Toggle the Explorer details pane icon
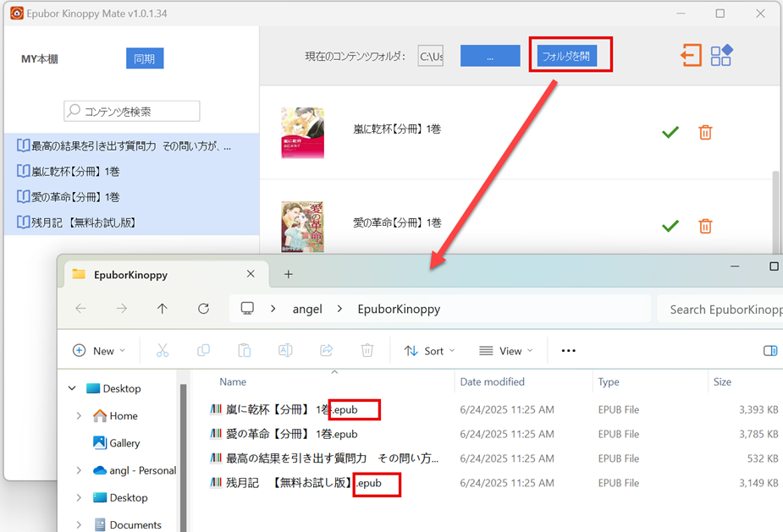The height and width of the screenshot is (532, 783). tap(770, 351)
